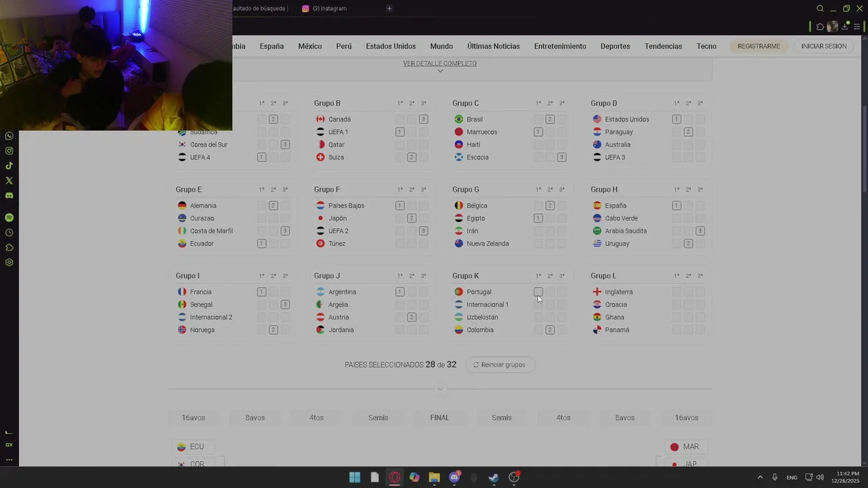Viewport: 868px width, 488px height.
Task: Mark Australia as 3rd in Grupo D
Action: tap(700, 144)
